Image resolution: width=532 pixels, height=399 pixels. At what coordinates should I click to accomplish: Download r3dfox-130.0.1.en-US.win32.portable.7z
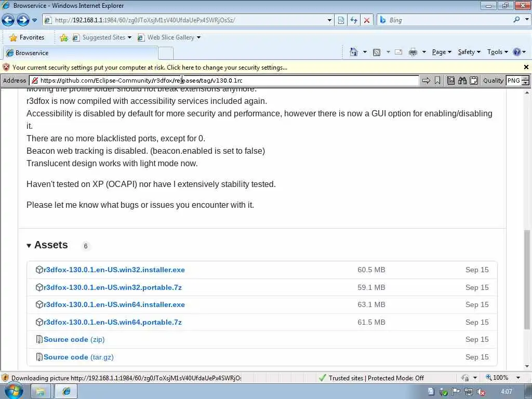(x=113, y=287)
